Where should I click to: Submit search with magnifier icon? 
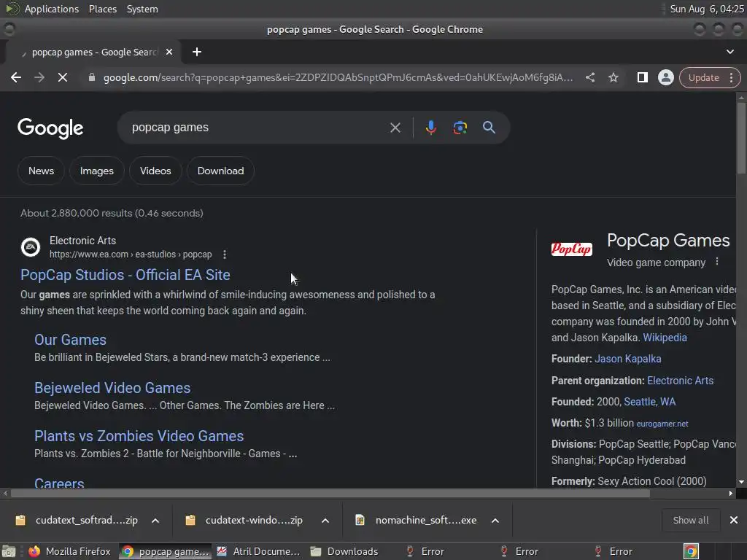489,128
